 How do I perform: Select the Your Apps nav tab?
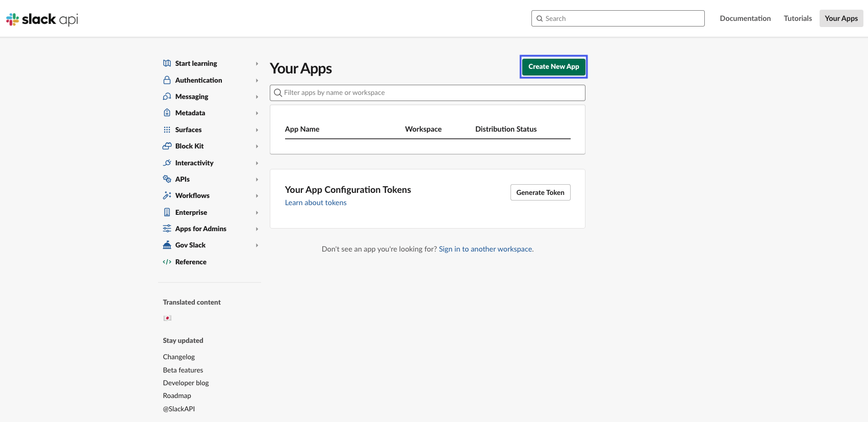tap(841, 18)
